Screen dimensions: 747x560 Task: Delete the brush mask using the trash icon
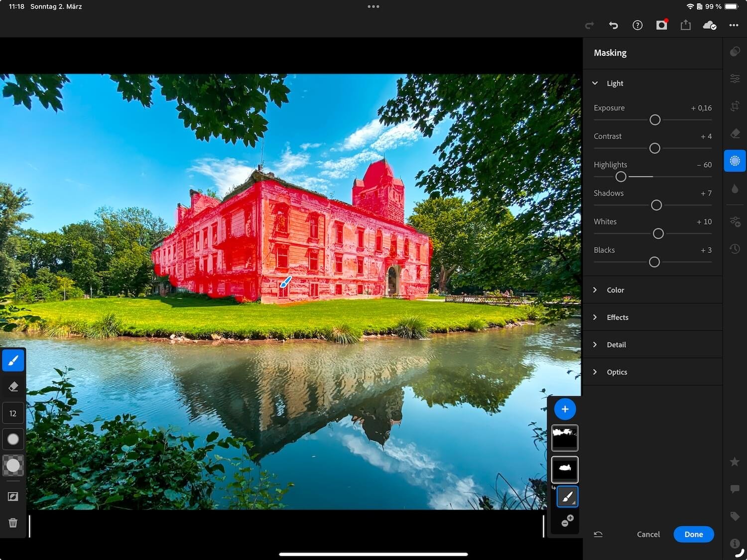(13, 523)
